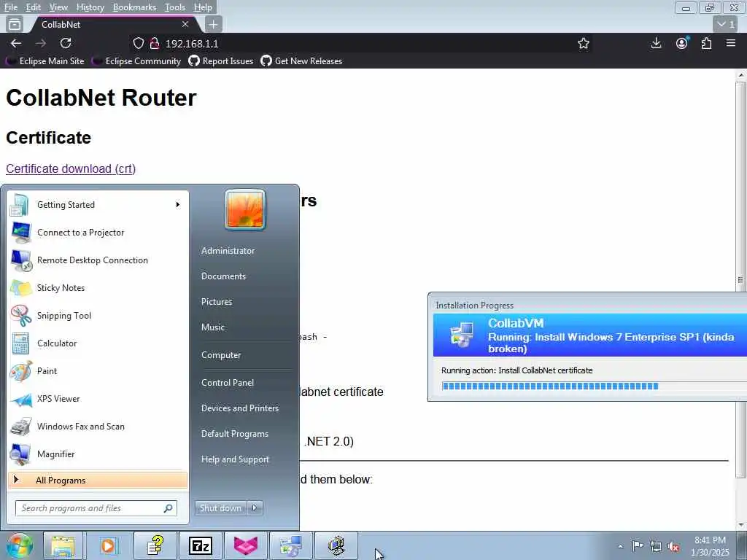The width and height of the screenshot is (747, 560).
Task: Open Music from Start menu
Action: pyautogui.click(x=213, y=327)
